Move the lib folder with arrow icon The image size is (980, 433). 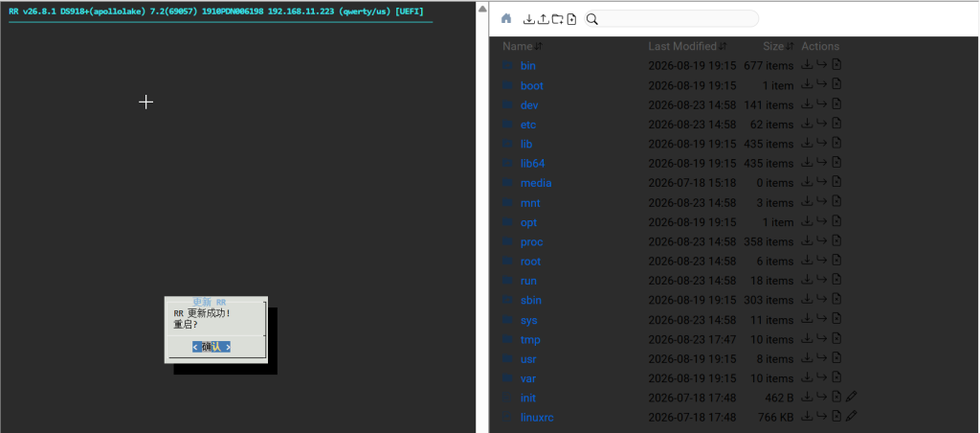click(822, 143)
